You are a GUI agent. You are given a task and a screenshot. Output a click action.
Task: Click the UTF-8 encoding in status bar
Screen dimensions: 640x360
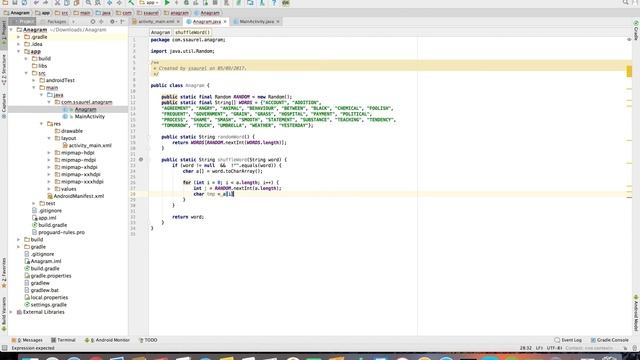(554, 348)
